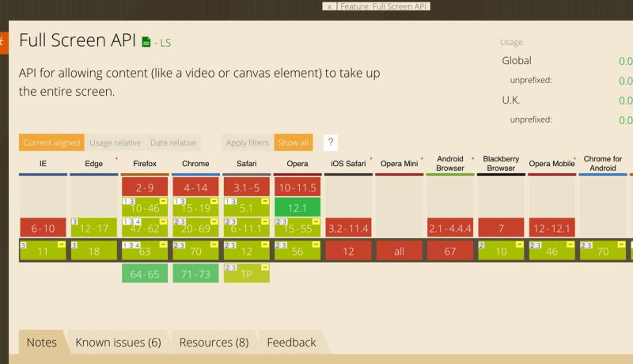
Task: Click the green spec document icon beside the title
Action: [146, 42]
